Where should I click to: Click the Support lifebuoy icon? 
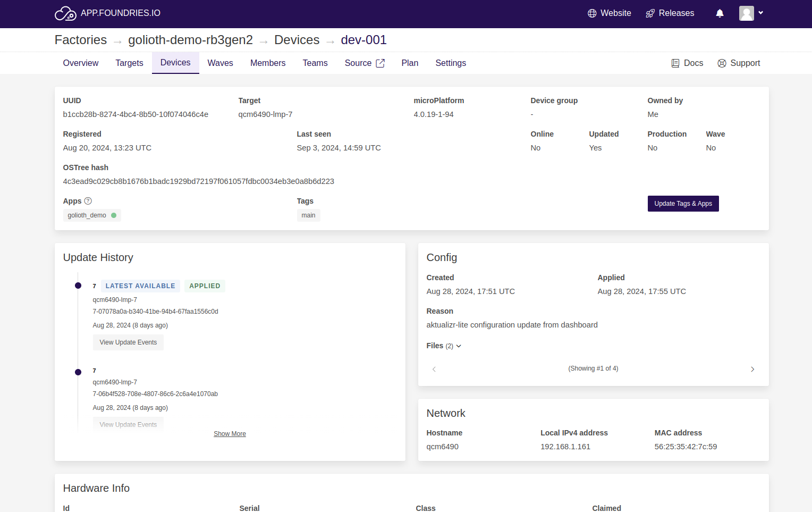coord(722,63)
